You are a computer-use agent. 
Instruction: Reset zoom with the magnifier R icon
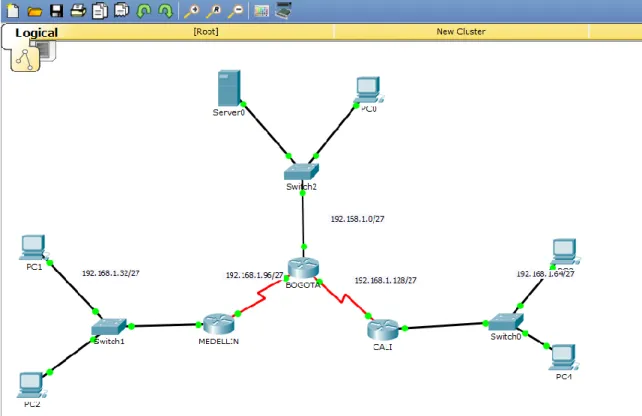pyautogui.click(x=213, y=11)
